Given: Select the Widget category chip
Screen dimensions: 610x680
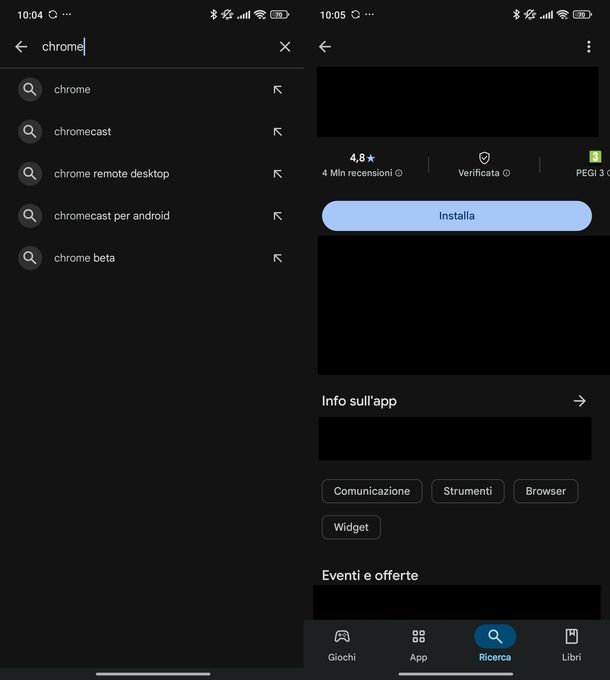Looking at the screenshot, I should [x=351, y=527].
